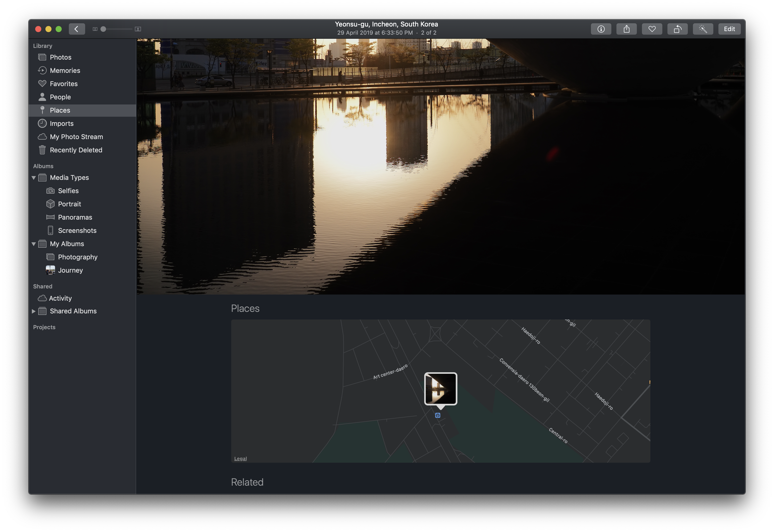Go back using the chevron button
The height and width of the screenshot is (532, 774).
(77, 29)
